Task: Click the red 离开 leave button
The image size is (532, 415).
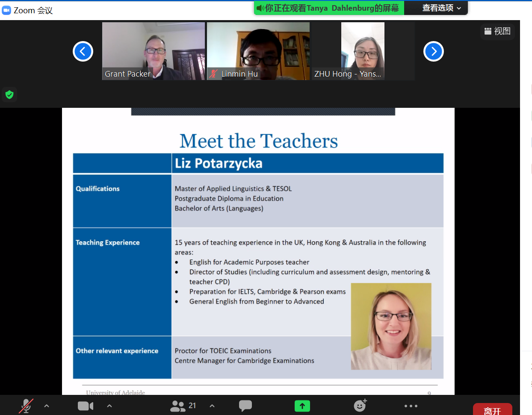Action: click(x=492, y=410)
